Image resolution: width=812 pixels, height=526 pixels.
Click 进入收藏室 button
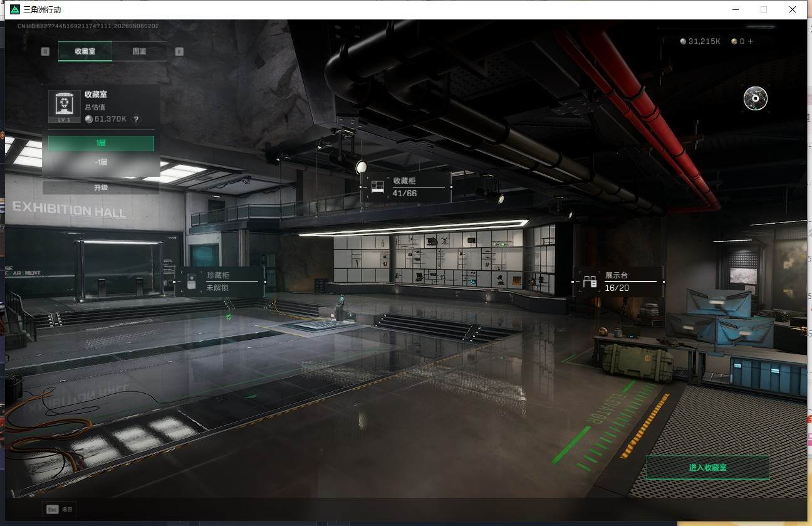(x=707, y=468)
